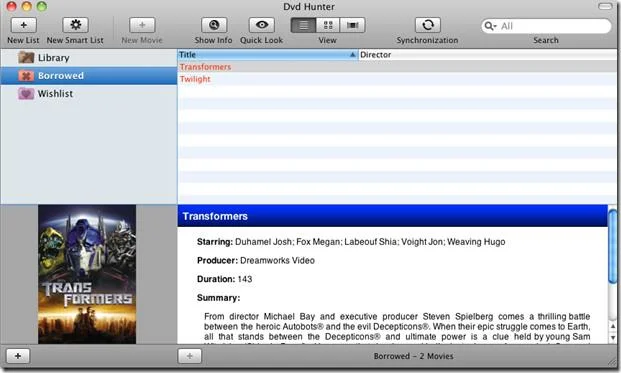Sort by Title column header
621x373 pixels.
point(268,55)
